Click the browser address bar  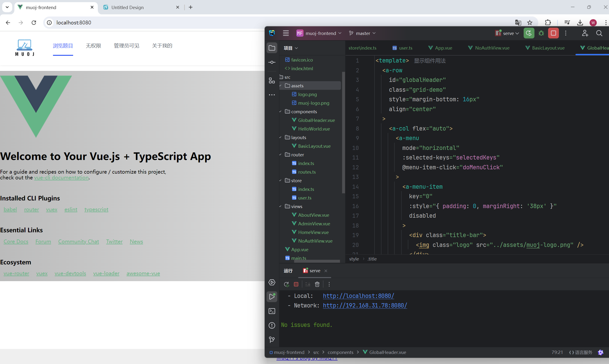pos(157,23)
